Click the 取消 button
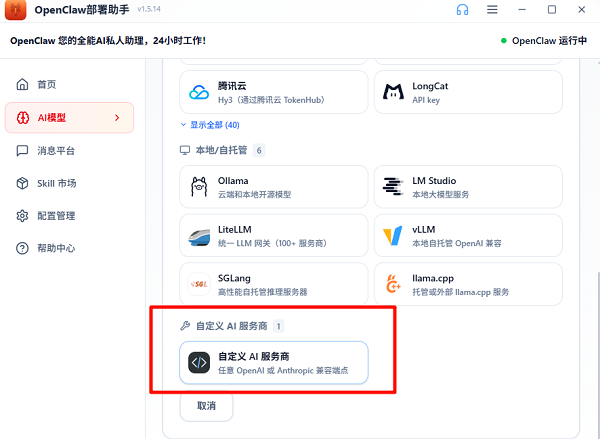Image resolution: width=600 pixels, height=439 pixels. (x=206, y=406)
